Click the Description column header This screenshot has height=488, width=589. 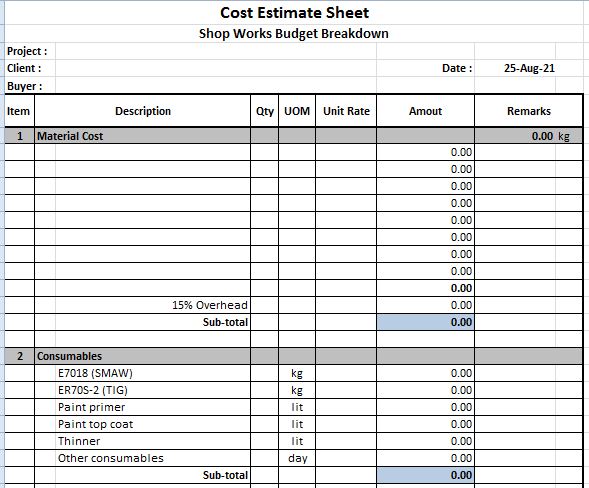click(143, 111)
